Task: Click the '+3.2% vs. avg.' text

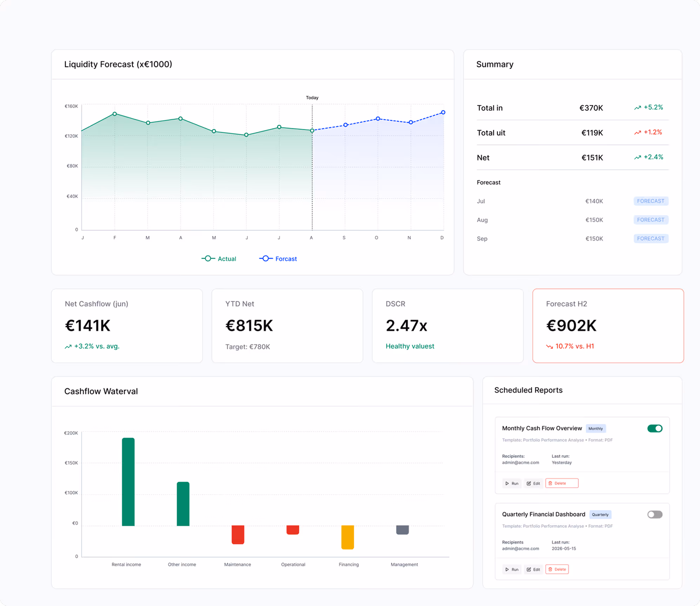Action: click(x=97, y=346)
